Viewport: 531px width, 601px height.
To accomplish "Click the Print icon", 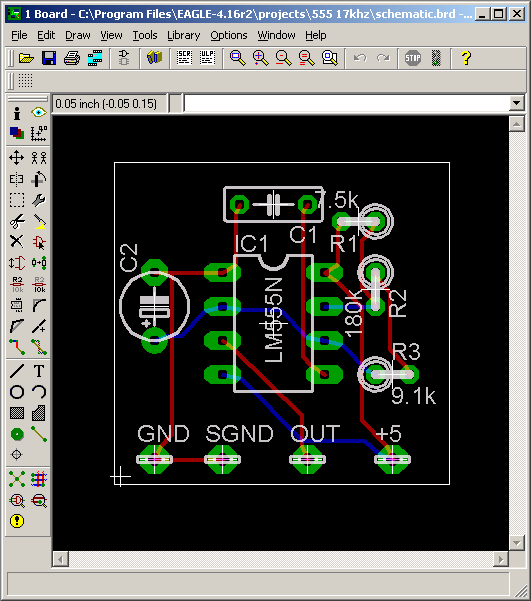I will click(x=72, y=58).
